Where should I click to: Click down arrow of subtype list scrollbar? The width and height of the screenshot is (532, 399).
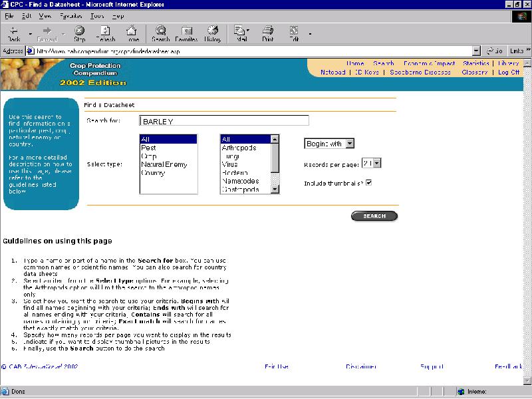(275, 190)
